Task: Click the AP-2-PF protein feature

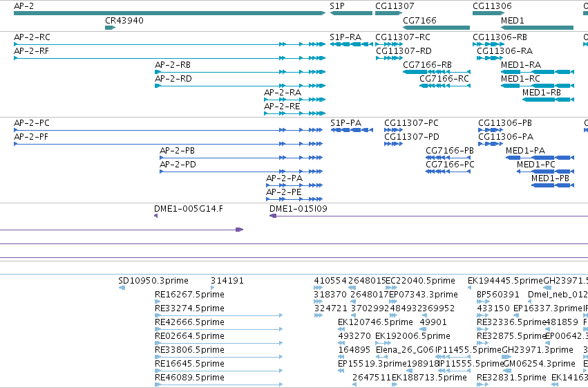Action: coord(168,144)
